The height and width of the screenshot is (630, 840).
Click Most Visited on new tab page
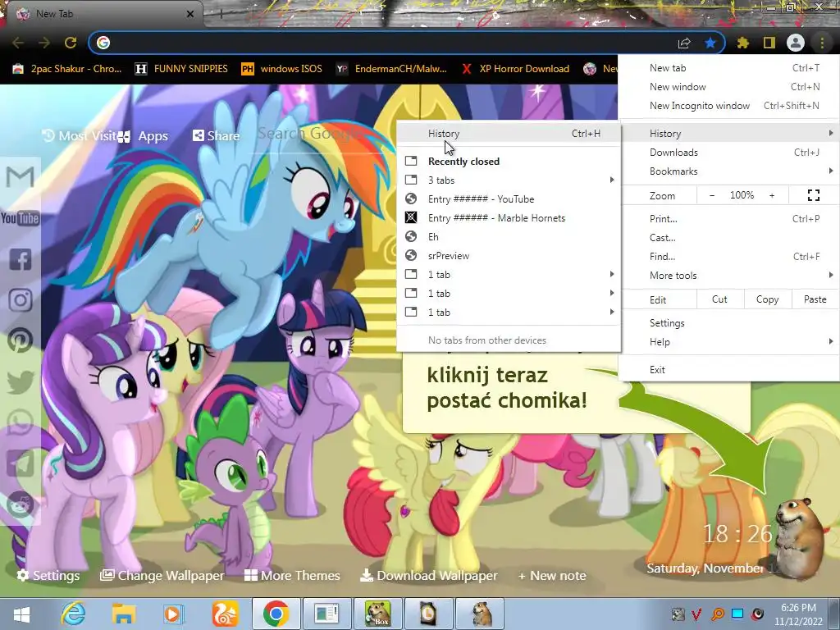tap(80, 136)
